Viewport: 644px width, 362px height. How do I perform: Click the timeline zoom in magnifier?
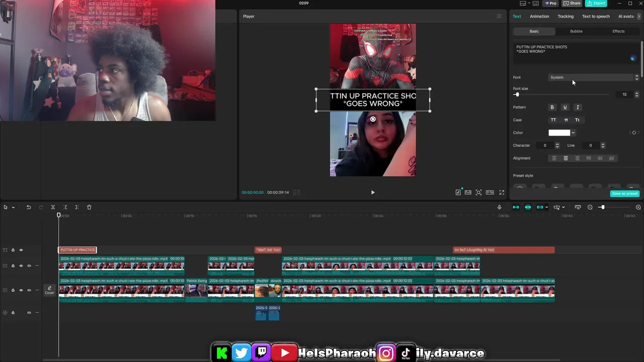point(638,207)
